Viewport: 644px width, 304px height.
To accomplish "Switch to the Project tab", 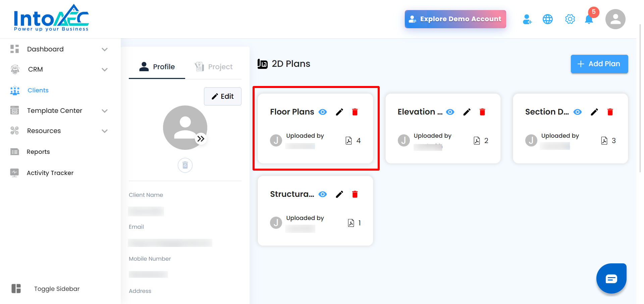I will pos(214,67).
